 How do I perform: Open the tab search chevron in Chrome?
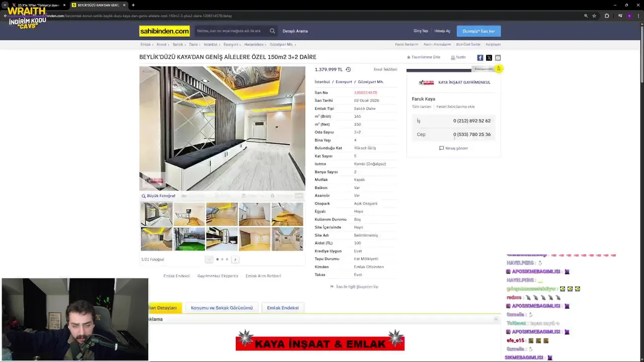[x=5, y=5]
